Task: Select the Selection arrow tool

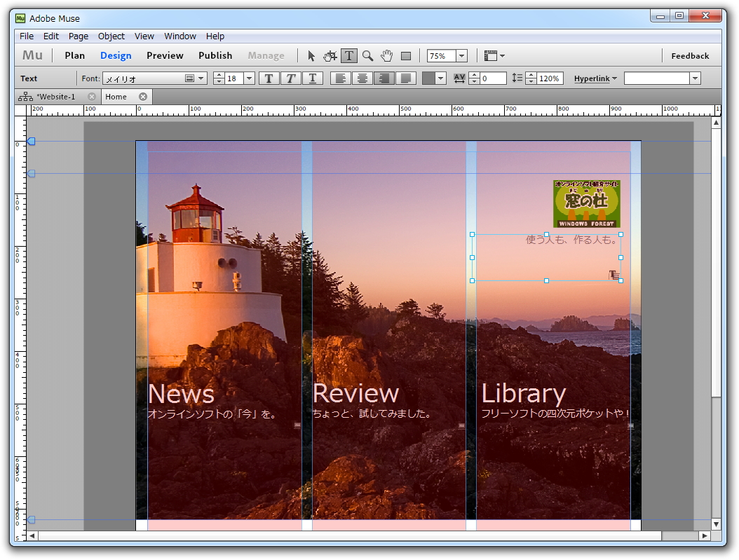Action: point(311,56)
